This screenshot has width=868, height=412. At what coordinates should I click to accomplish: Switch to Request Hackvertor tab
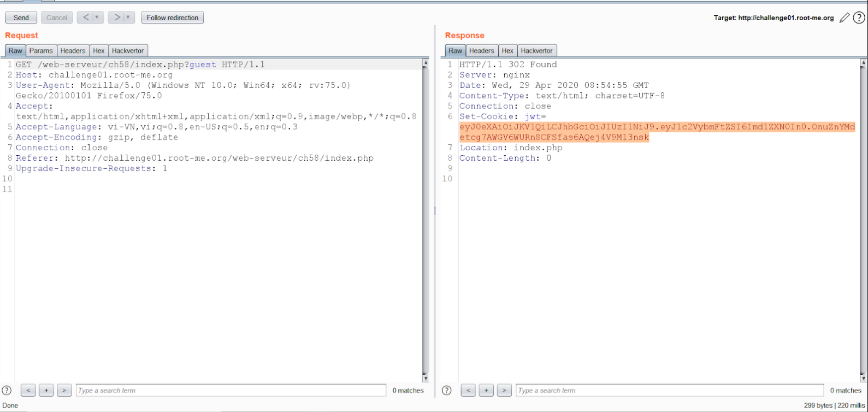(x=127, y=51)
